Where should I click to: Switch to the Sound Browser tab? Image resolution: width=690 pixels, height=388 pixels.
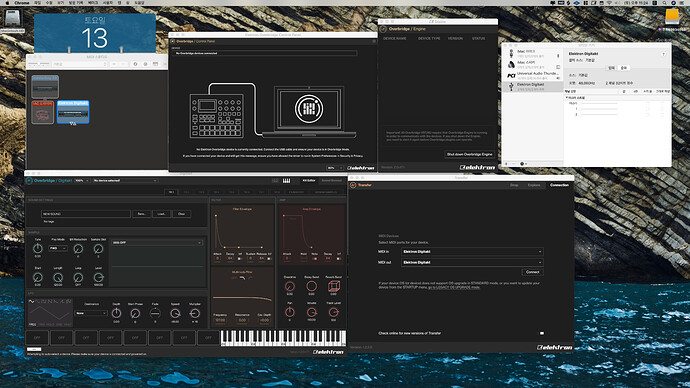click(331, 180)
